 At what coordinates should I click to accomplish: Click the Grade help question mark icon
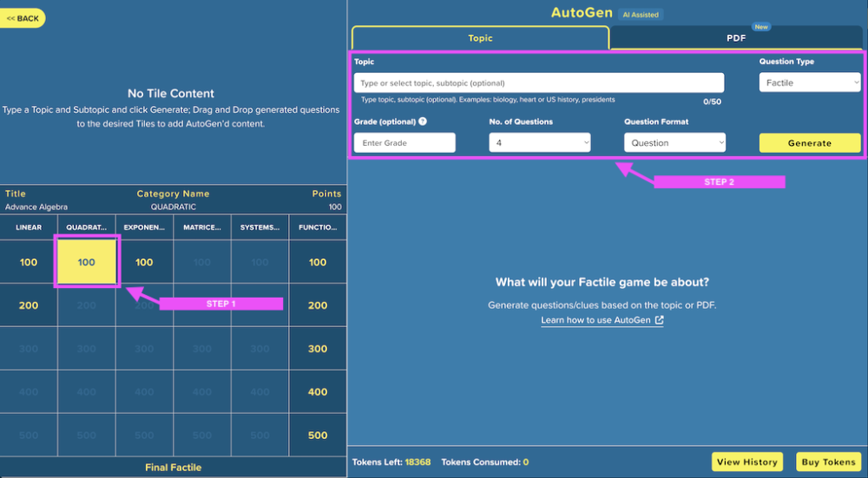[x=423, y=121]
